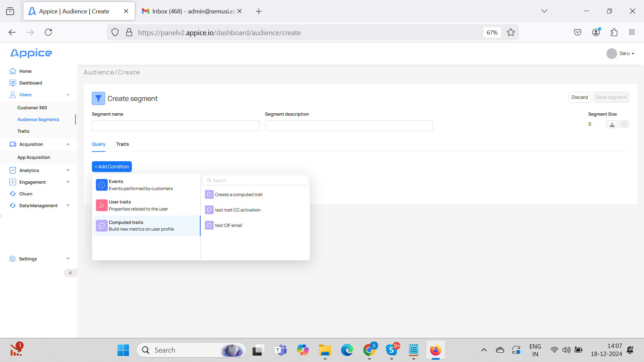Click the 67% zoom level indicator

point(492,33)
